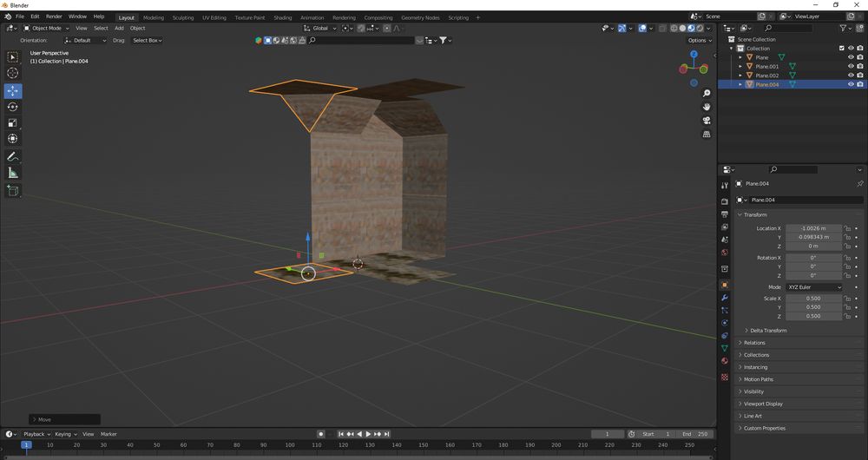868x460 pixels.
Task: Open the Render properties tab
Action: pos(725,201)
